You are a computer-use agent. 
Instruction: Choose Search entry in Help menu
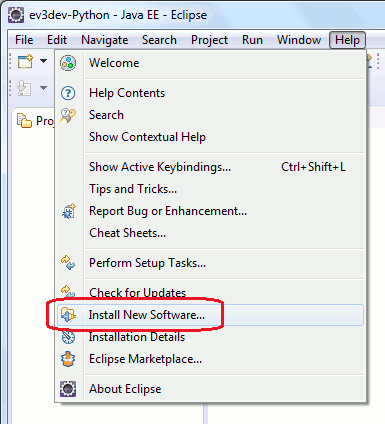(x=210, y=115)
